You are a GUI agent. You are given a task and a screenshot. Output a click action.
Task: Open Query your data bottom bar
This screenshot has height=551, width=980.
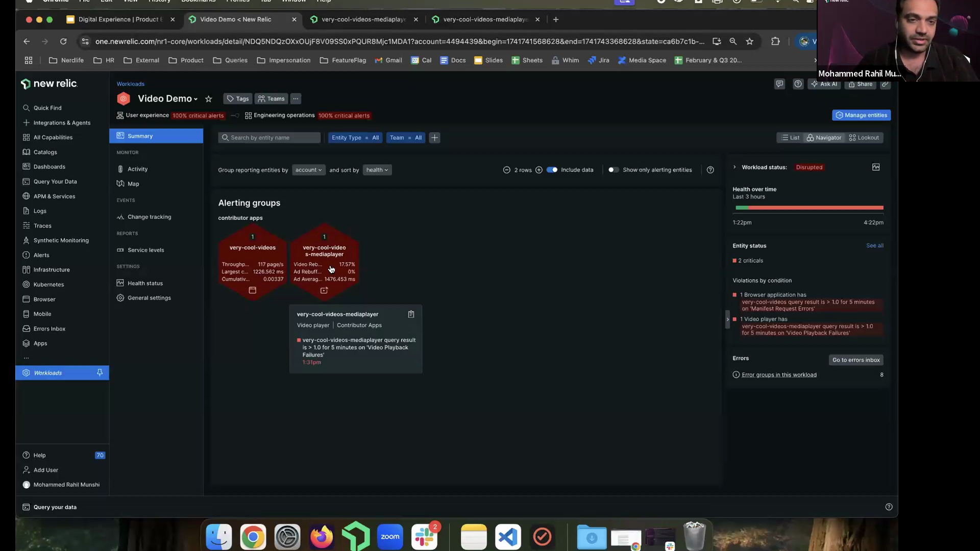50,508
